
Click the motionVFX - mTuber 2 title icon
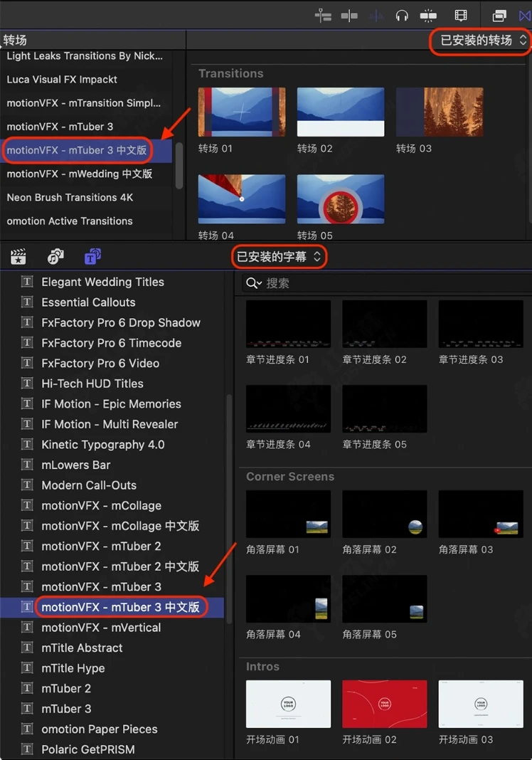click(x=27, y=547)
